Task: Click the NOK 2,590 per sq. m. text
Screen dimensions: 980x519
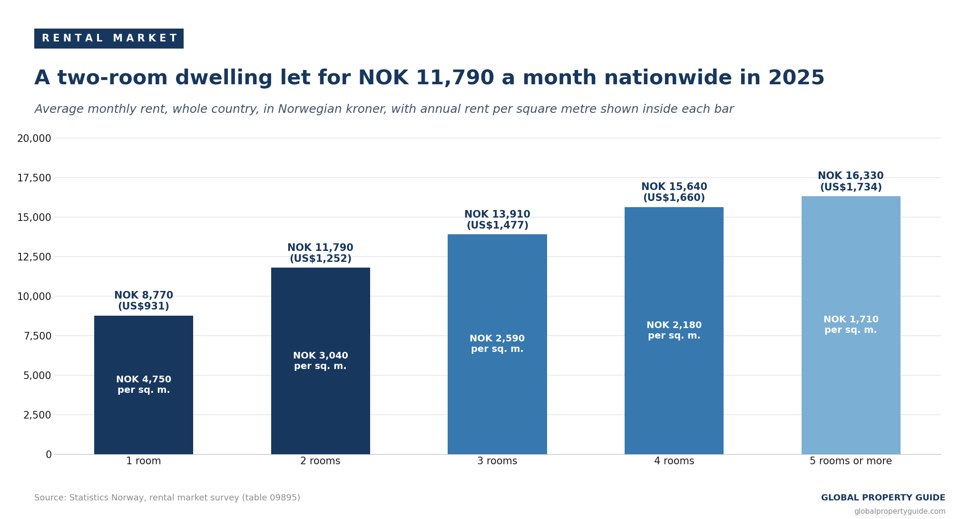Action: (497, 344)
